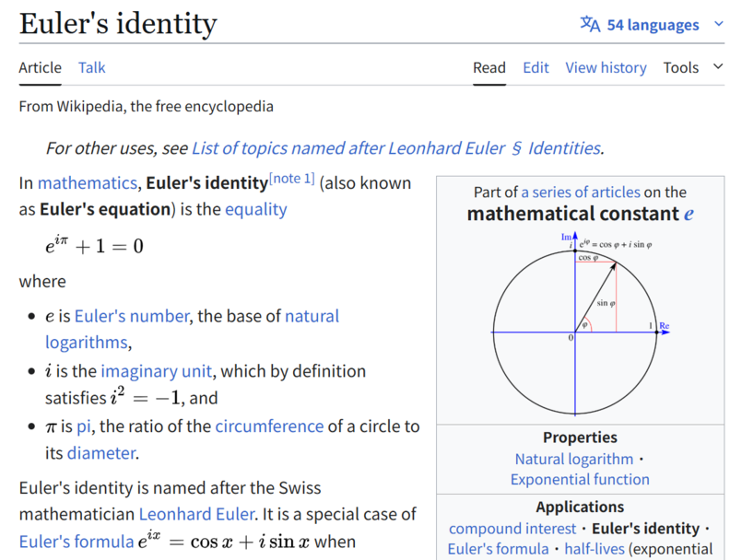Open the mathematics link
This screenshot has width=730, height=560.
click(88, 183)
